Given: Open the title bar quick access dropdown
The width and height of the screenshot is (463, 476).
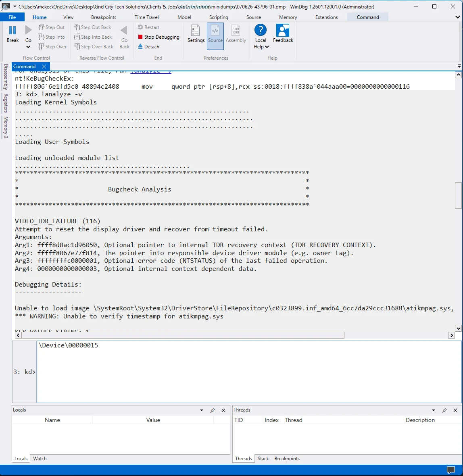Looking at the screenshot, I should click(x=15, y=6).
